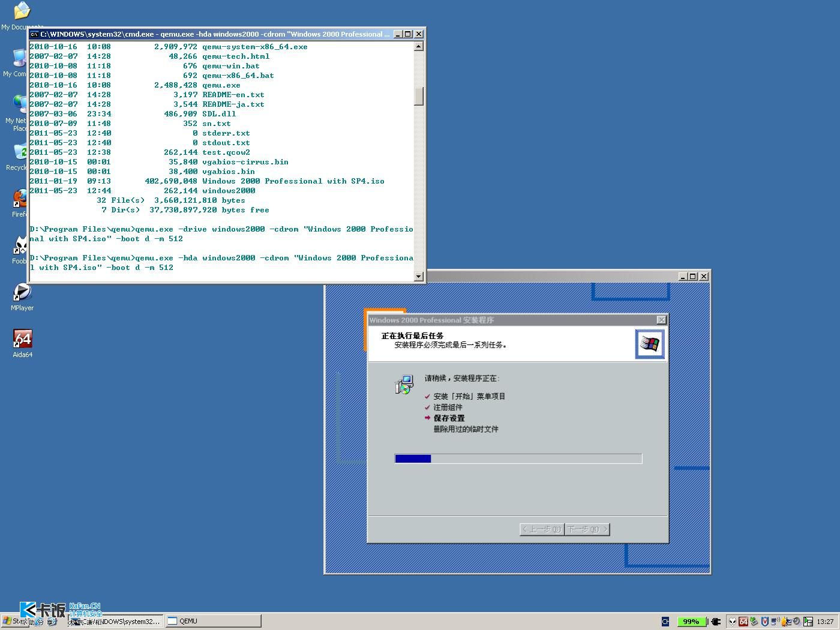Click the '注册组件' task line

coord(448,407)
